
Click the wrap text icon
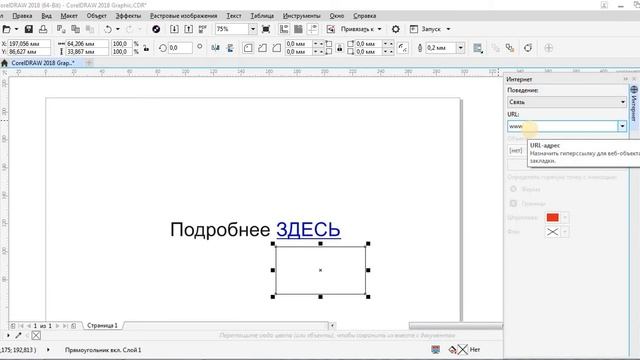(x=478, y=48)
